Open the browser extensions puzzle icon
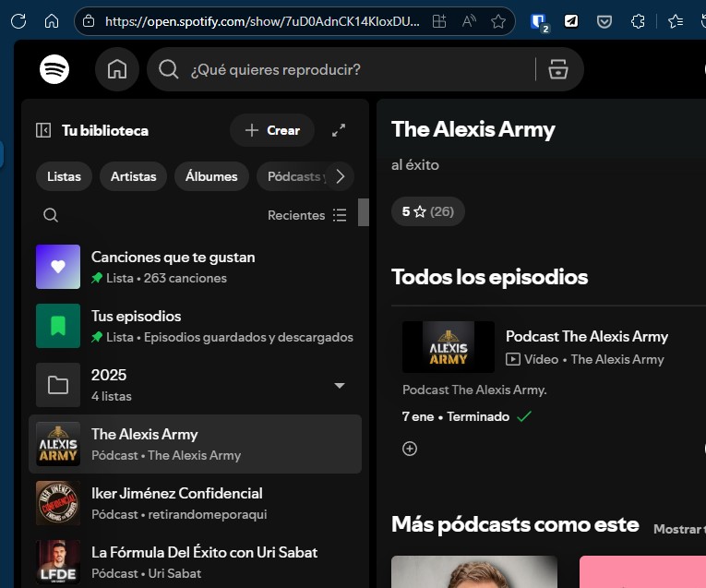Screen dimensions: 706x588 coord(638,20)
